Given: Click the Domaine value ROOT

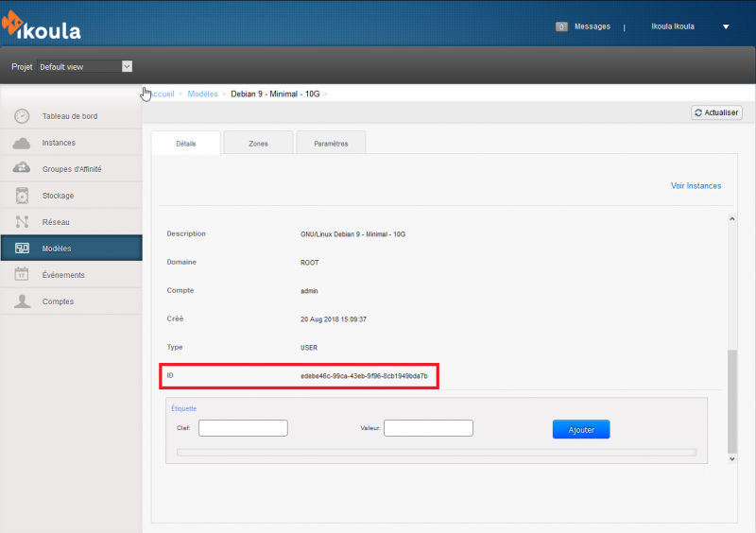Looking at the screenshot, I should (x=310, y=263).
